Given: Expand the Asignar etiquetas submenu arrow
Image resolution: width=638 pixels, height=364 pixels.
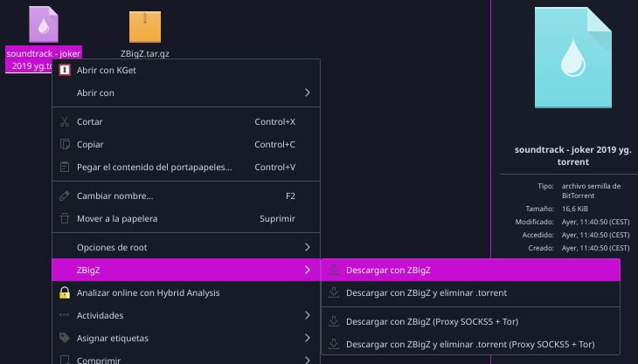Looking at the screenshot, I should pos(308,338).
